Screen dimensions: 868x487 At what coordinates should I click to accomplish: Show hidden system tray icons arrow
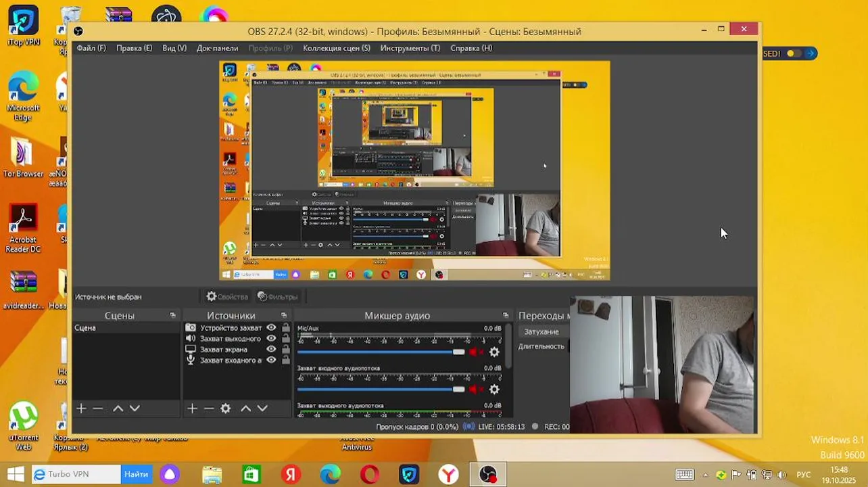click(x=706, y=475)
